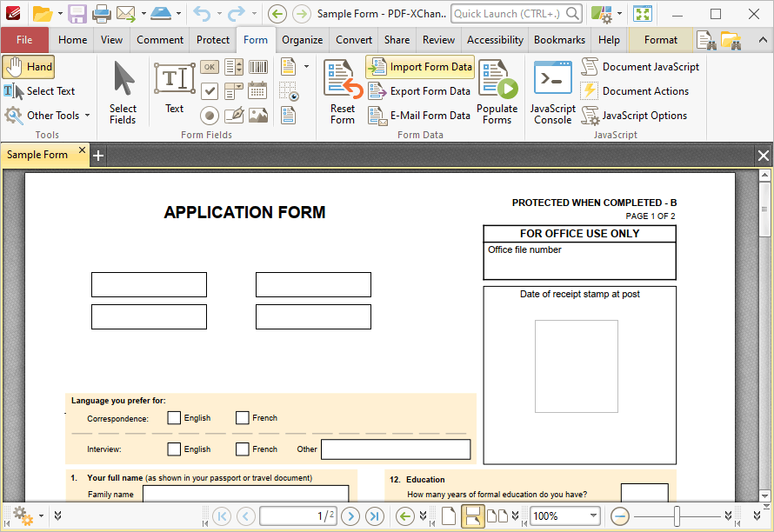Insert a combo box form field

coord(233,90)
